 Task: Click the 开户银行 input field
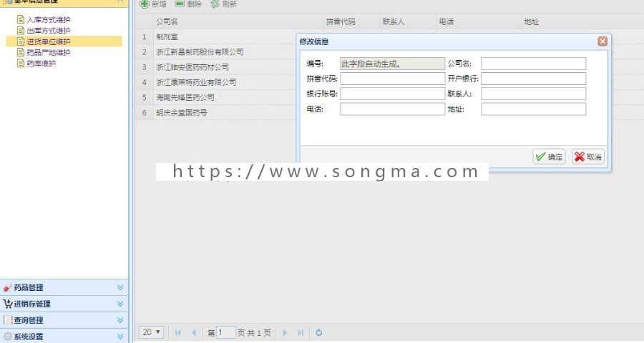pos(534,79)
